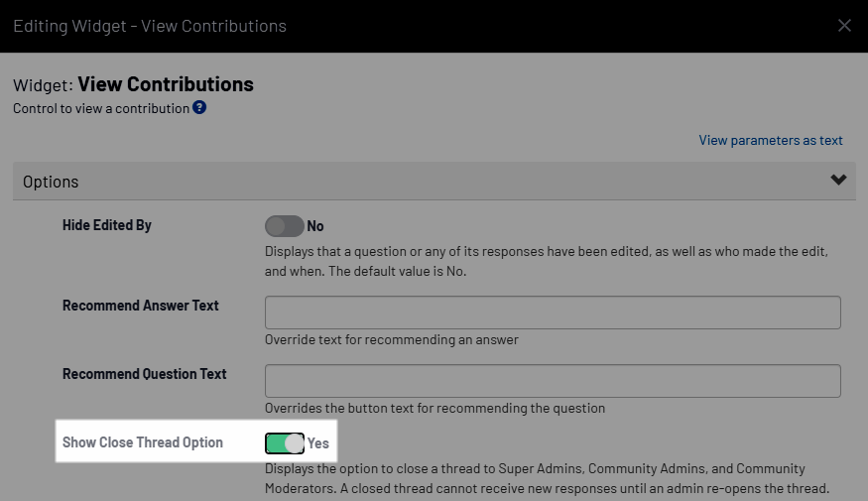This screenshot has width=868, height=501.
Task: Click the Control to view a contribution text
Action: tap(101, 108)
